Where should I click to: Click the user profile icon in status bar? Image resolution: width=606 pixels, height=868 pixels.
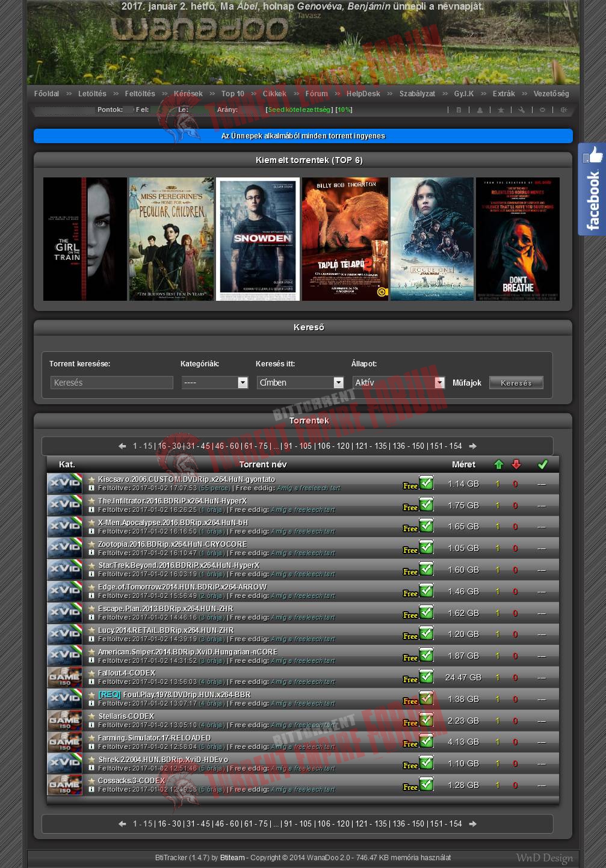(x=480, y=110)
